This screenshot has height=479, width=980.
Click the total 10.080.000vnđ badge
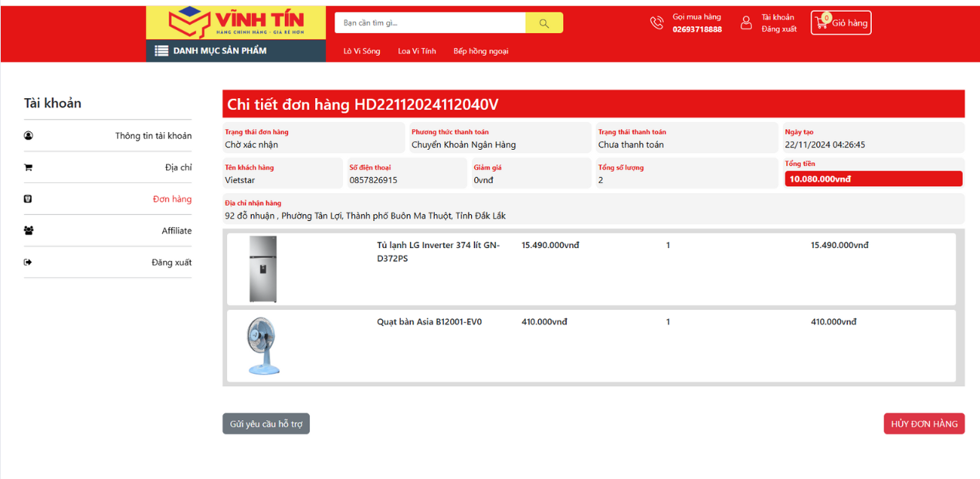click(873, 178)
